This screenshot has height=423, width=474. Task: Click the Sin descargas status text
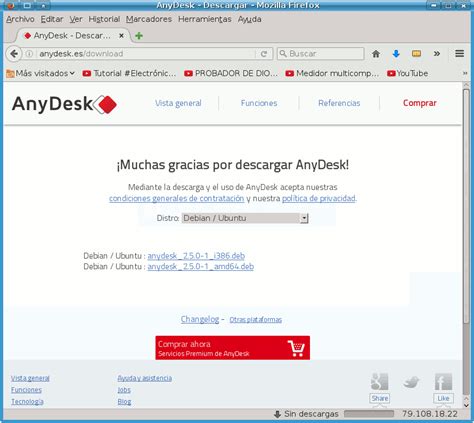(311, 414)
